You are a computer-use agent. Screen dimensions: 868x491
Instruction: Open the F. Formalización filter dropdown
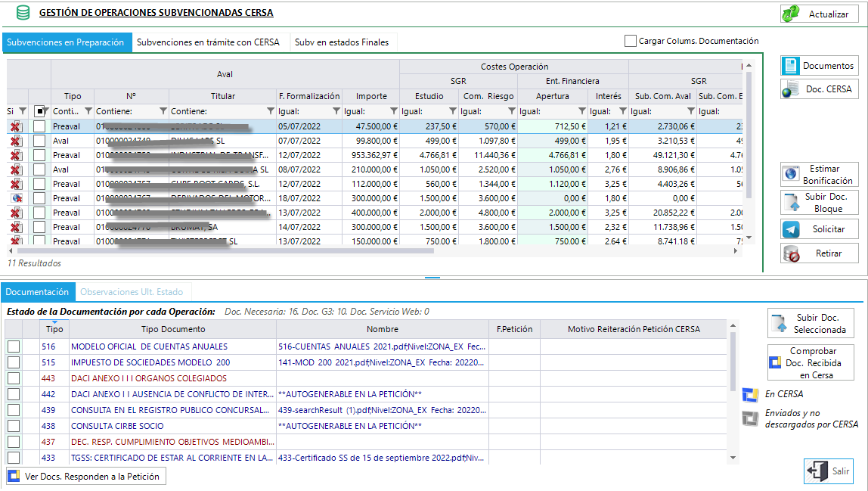coord(336,111)
